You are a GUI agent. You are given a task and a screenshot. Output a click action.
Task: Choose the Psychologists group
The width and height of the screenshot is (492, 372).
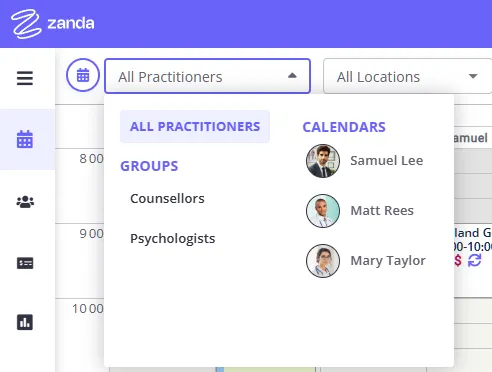(x=173, y=239)
